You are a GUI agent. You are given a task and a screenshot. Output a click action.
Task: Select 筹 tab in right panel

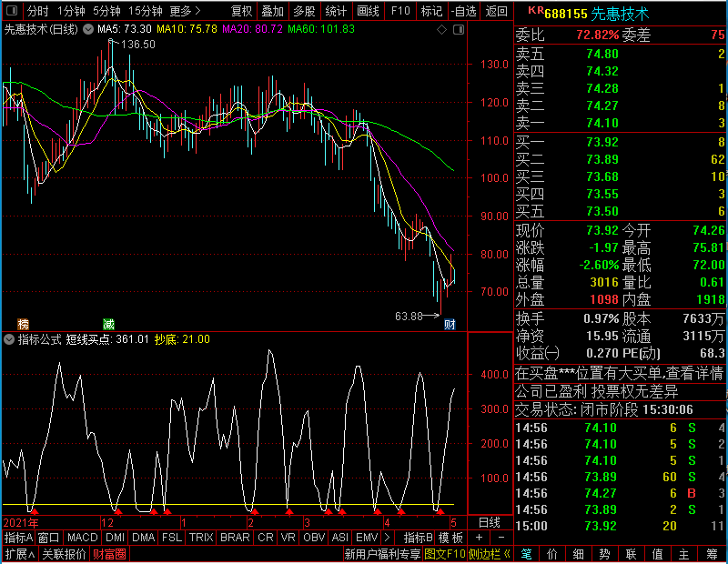(x=712, y=554)
